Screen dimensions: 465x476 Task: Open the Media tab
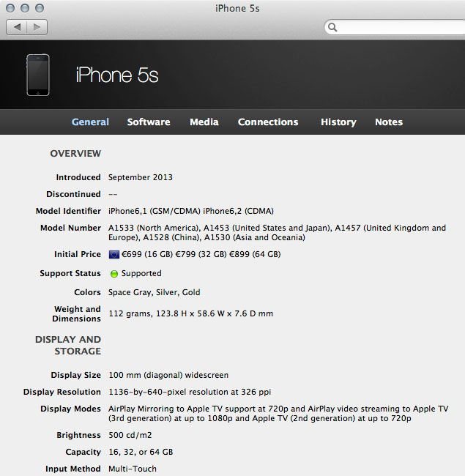point(204,122)
